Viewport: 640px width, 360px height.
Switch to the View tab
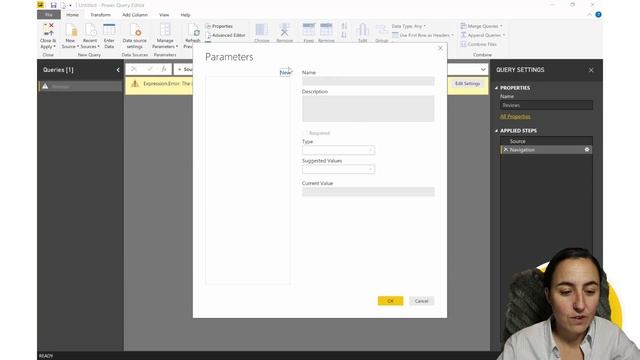coord(164,15)
